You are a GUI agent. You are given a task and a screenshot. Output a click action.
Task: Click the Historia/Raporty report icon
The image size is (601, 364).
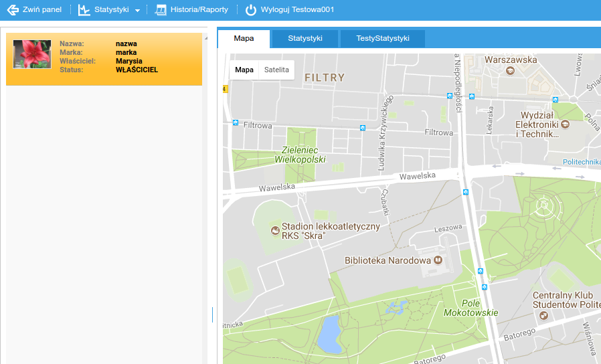pos(161,10)
